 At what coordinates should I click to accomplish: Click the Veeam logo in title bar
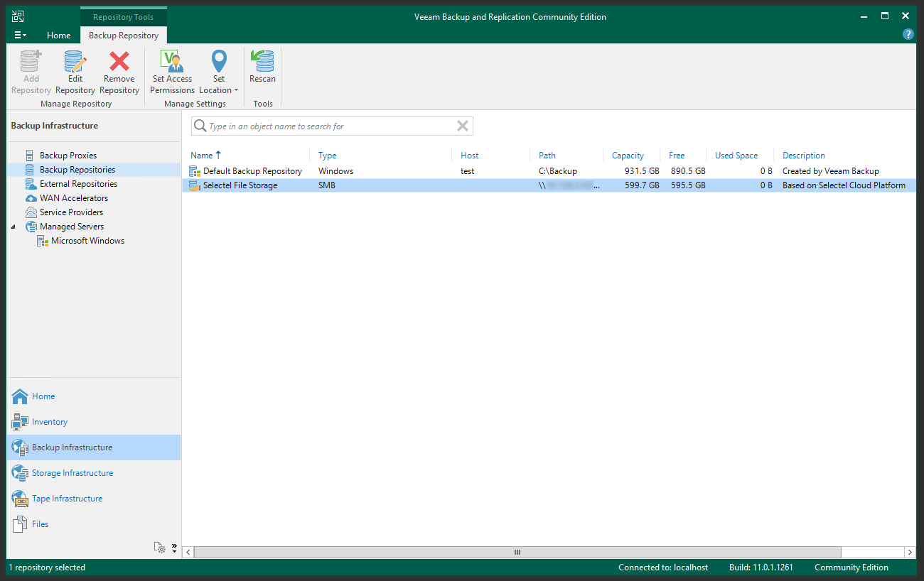[18, 16]
